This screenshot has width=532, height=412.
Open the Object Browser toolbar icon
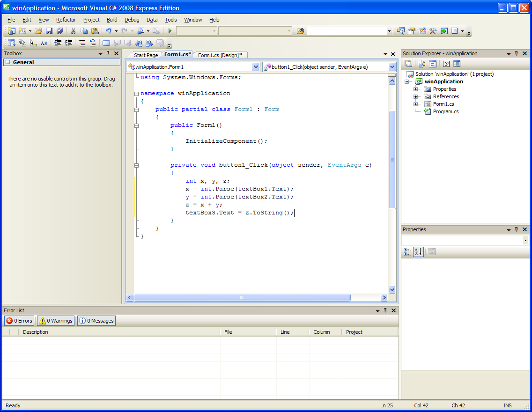click(422, 31)
